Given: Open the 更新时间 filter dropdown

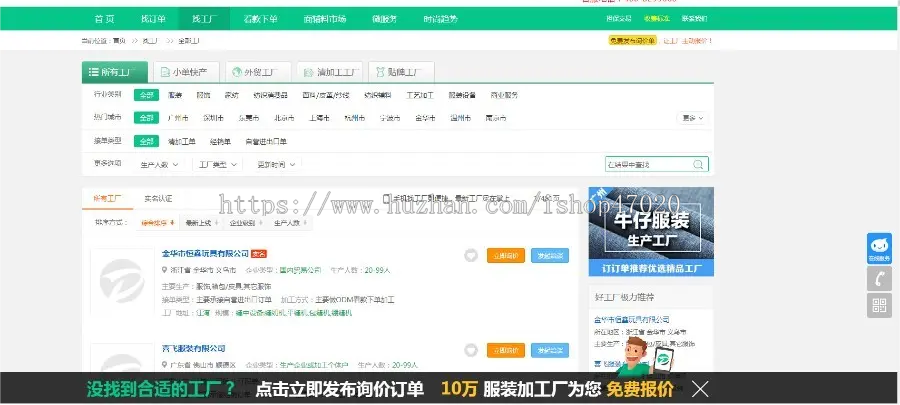Looking at the screenshot, I should (276, 165).
